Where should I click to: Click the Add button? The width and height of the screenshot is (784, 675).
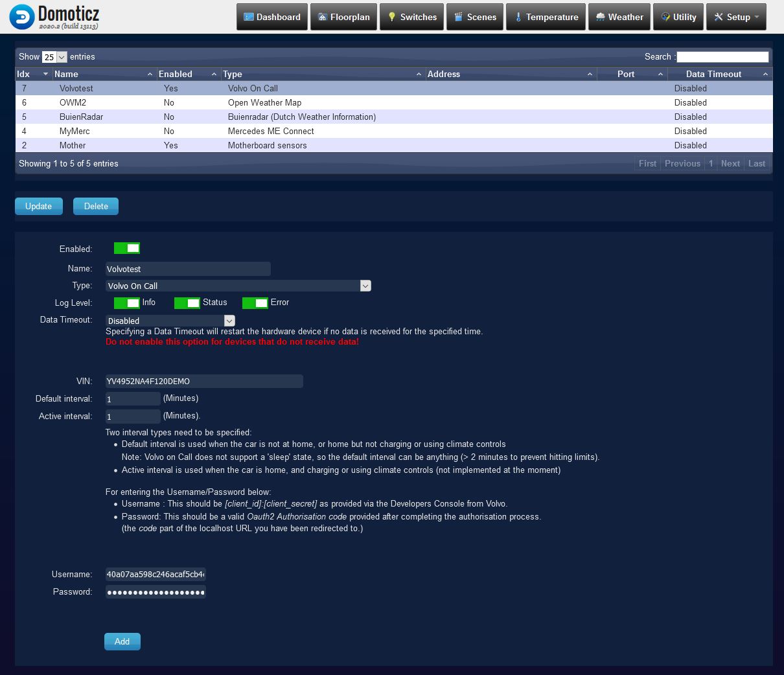point(122,641)
